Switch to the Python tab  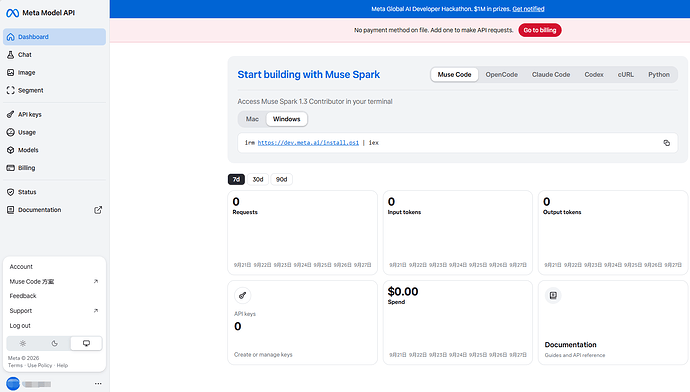(x=659, y=74)
